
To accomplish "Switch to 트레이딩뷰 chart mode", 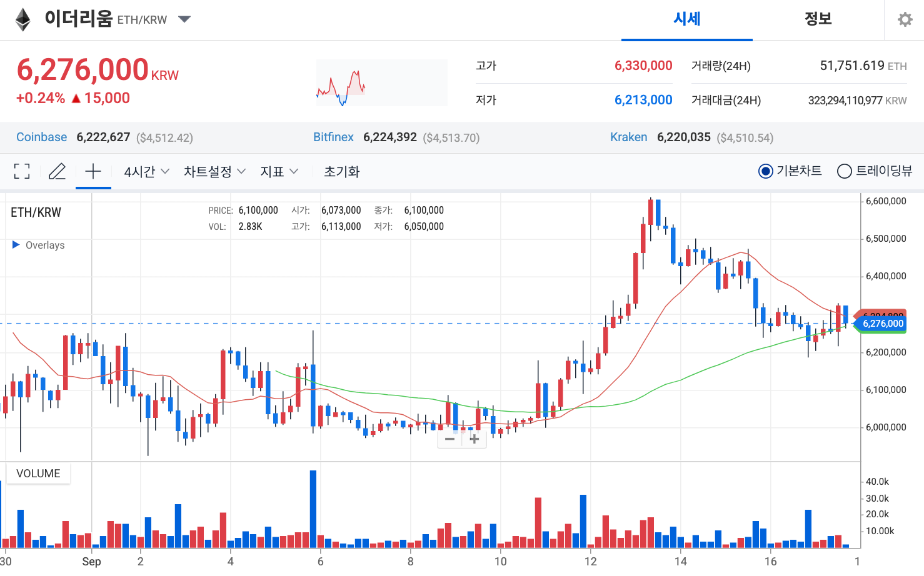I will pos(845,171).
